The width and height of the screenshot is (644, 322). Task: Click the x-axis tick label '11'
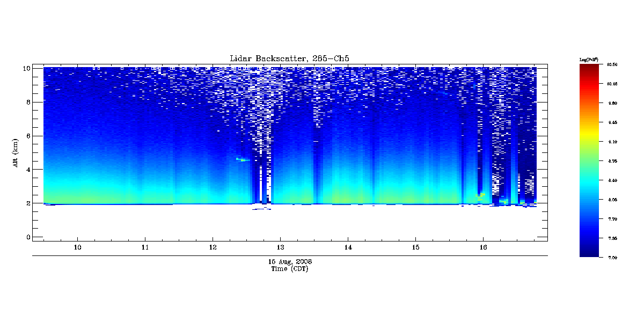[x=145, y=248]
